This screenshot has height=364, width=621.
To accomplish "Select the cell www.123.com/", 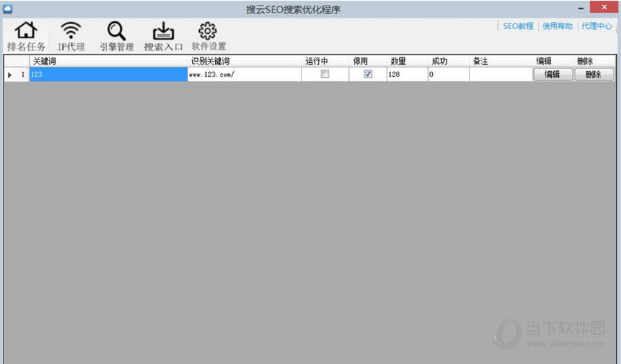I will (244, 75).
